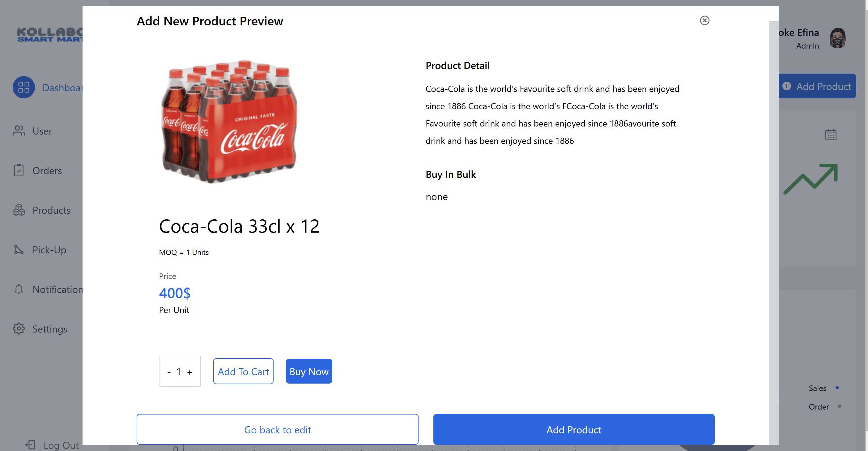Click the Buy Now button

309,372
